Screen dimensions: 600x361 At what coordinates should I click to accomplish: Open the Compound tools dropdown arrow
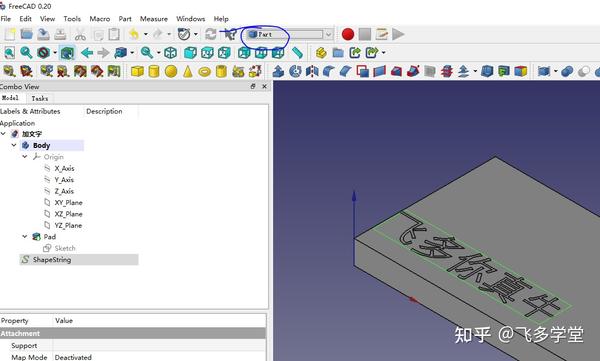pos(555,71)
